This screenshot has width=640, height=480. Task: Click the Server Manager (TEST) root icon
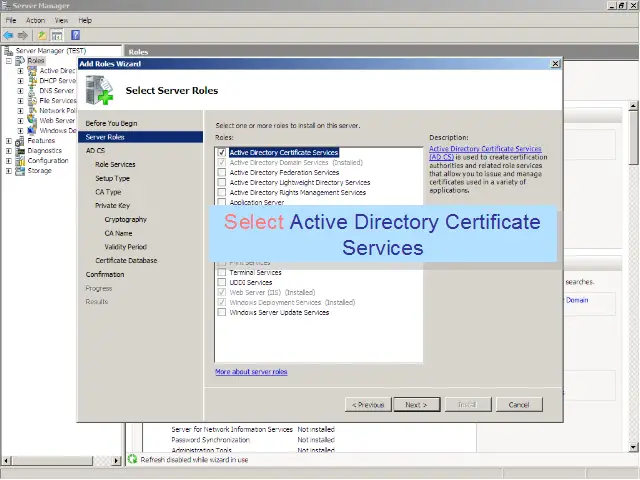pyautogui.click(x=8, y=51)
